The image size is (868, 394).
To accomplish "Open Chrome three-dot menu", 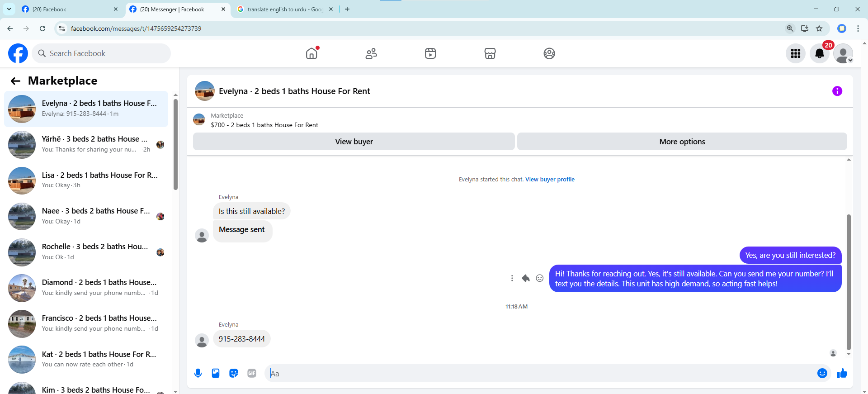I will [858, 28].
